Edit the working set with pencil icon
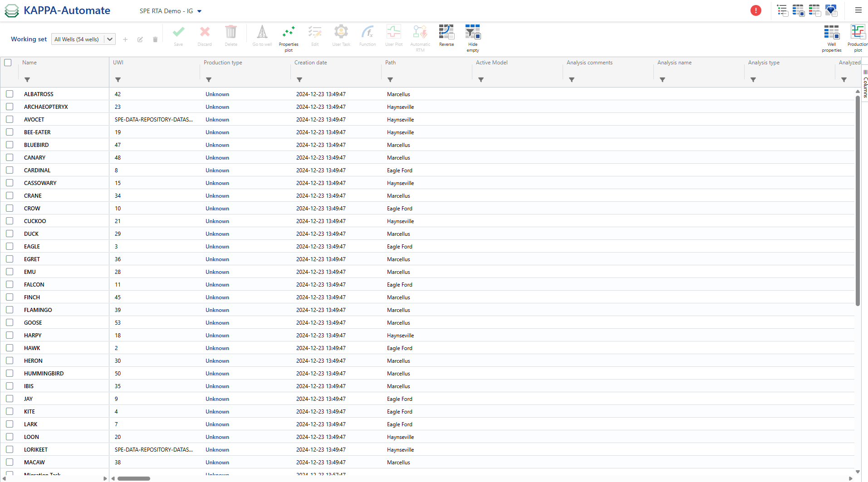The height and width of the screenshot is (482, 868). click(x=140, y=39)
